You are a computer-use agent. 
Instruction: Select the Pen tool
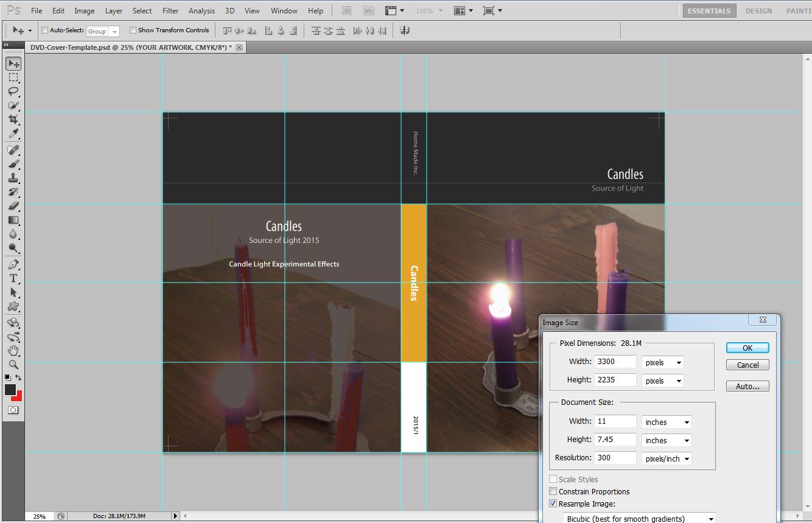13,265
